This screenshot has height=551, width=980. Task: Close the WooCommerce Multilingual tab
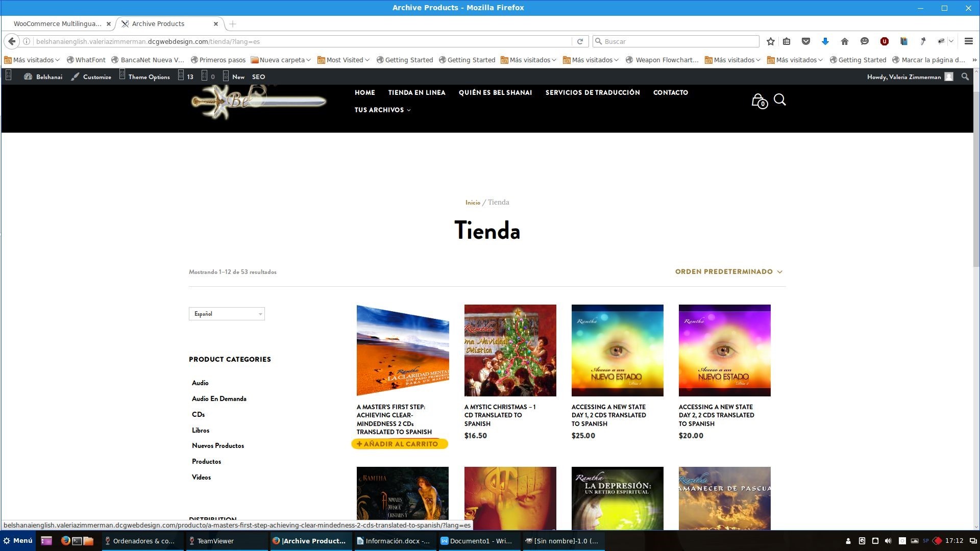pos(108,24)
